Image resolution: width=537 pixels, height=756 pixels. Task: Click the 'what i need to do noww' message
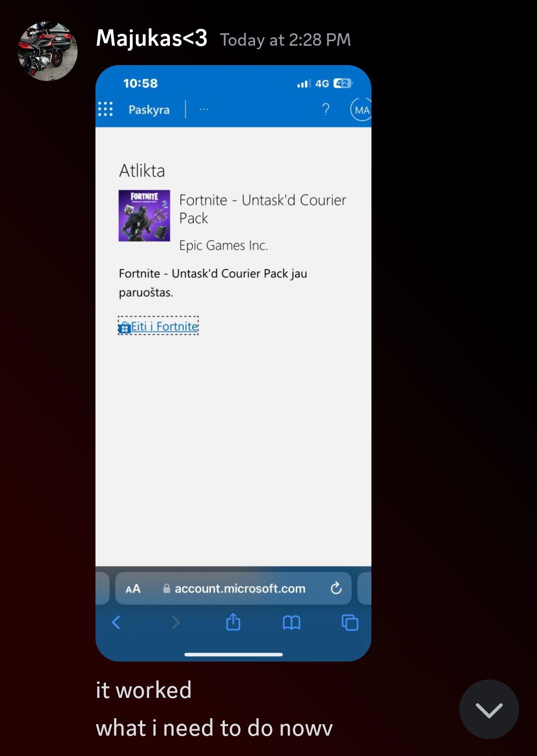point(214,728)
